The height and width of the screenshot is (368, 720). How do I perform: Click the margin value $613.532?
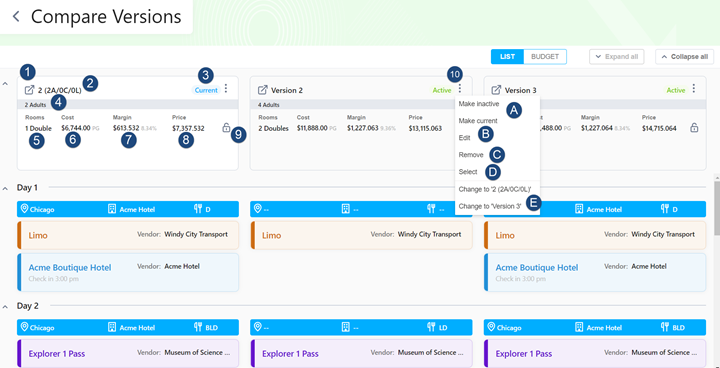(126, 128)
